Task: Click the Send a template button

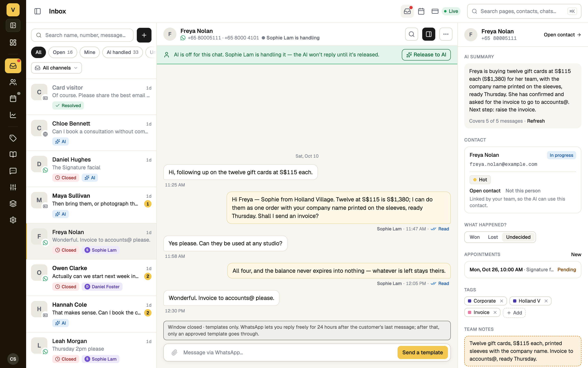Action: (423, 352)
